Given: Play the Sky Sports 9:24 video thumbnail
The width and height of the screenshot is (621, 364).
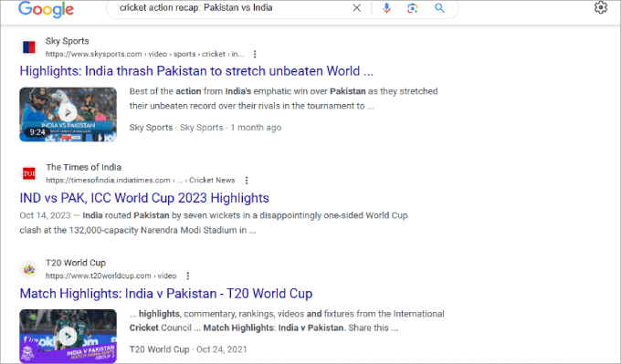Looking at the screenshot, I should tap(68, 114).
